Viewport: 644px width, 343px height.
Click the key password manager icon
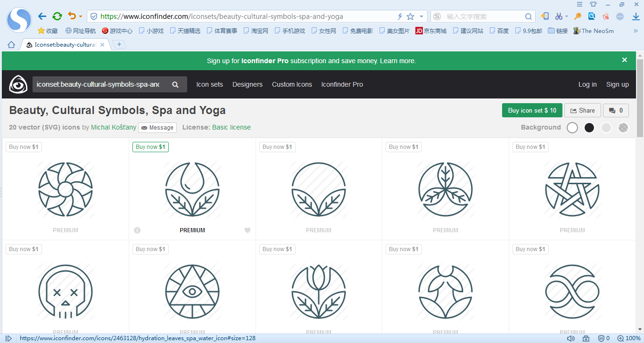[x=578, y=16]
